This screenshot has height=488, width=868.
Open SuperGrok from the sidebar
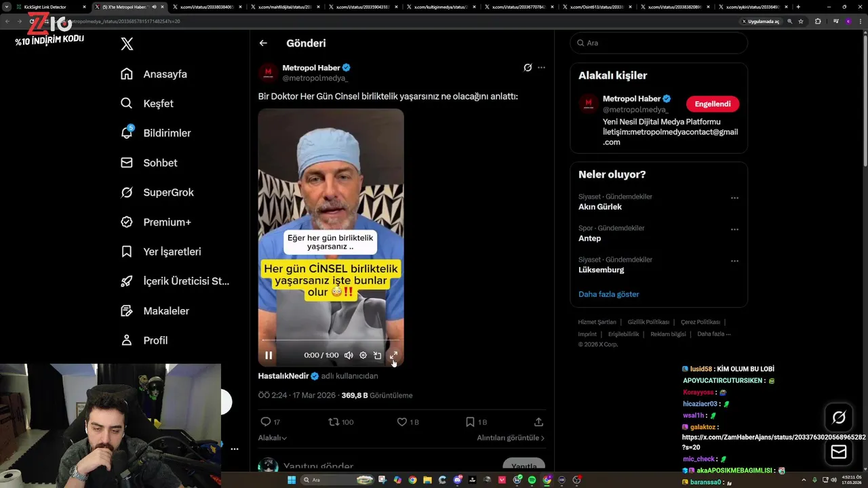tap(157, 192)
